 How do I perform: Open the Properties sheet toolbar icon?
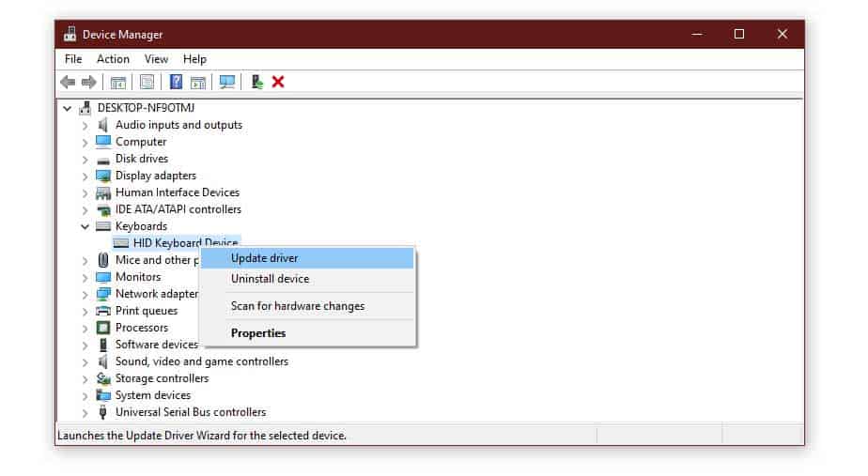coord(147,83)
